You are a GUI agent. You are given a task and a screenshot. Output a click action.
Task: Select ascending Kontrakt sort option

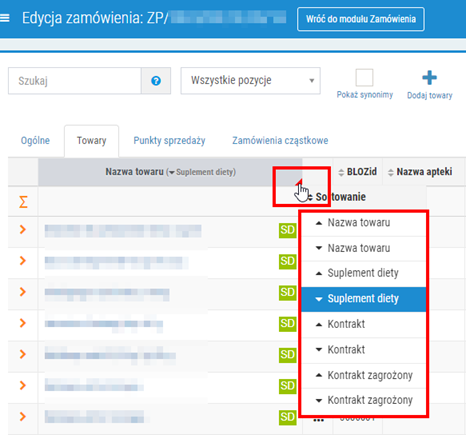[x=364, y=324]
